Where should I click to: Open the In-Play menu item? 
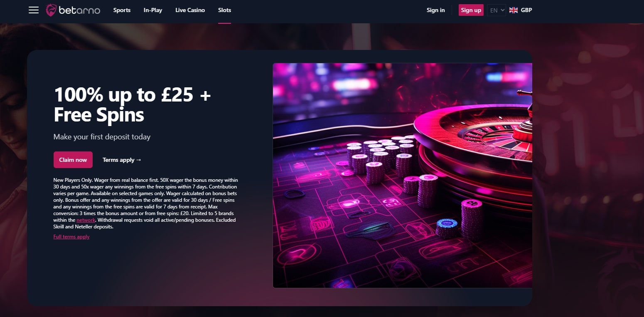click(x=153, y=10)
